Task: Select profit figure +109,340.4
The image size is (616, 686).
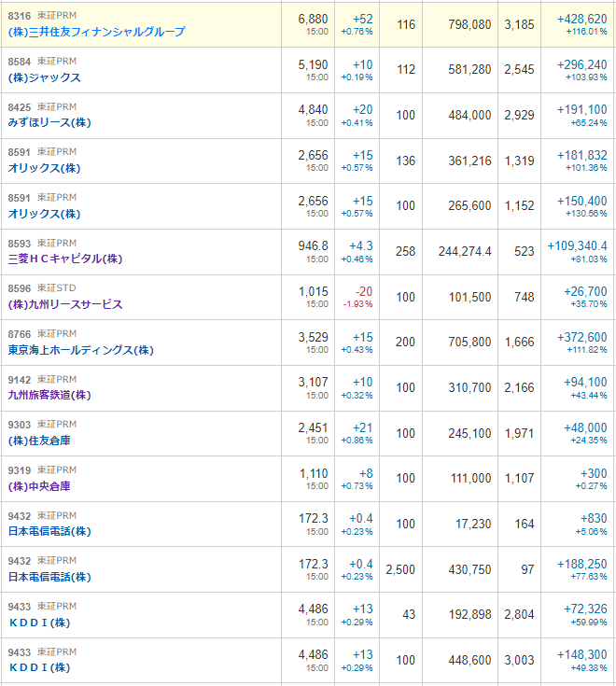Action: tap(577, 245)
